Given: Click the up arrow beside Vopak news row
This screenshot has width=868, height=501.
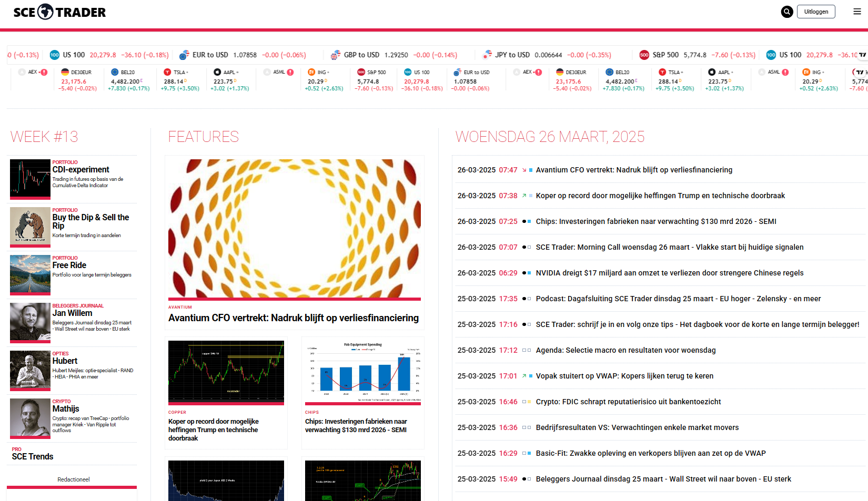Looking at the screenshot, I should 524,376.
